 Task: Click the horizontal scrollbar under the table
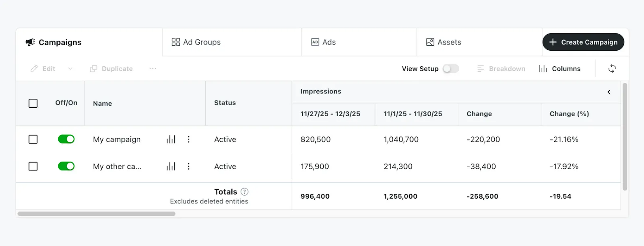[97, 214]
